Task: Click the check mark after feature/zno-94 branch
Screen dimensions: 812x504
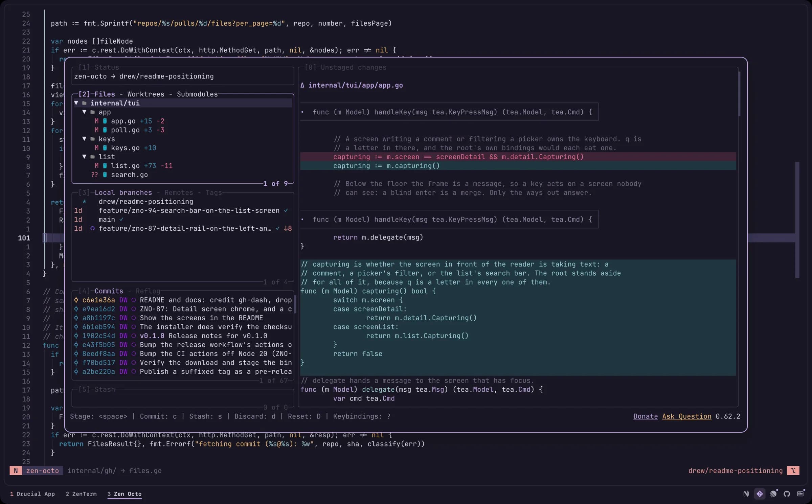Action: 286,210
